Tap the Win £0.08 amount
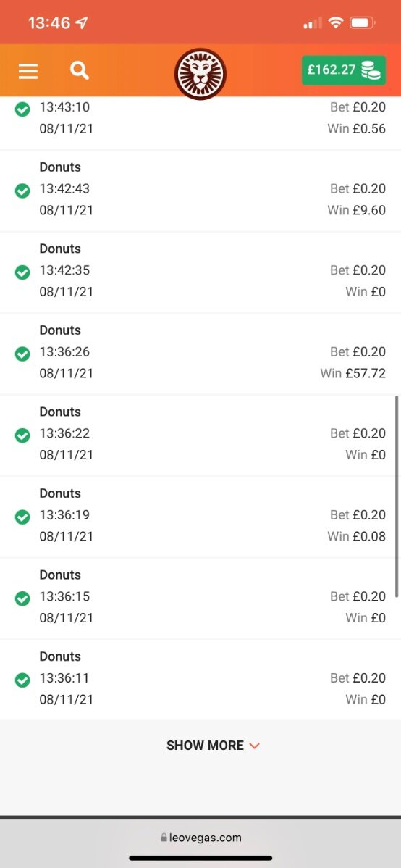 (356, 536)
